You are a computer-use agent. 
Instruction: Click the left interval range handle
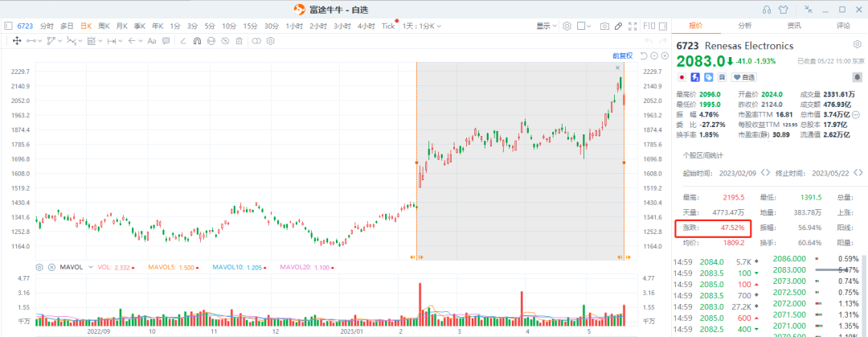416,162
